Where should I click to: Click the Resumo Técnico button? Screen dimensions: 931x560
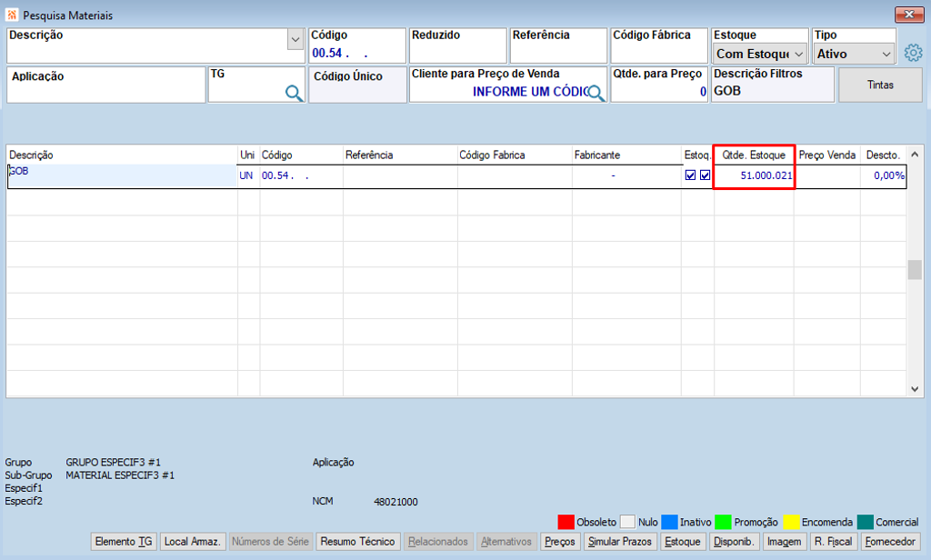click(357, 542)
